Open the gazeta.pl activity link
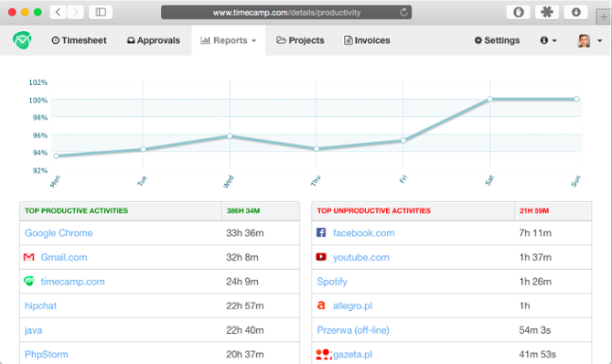The height and width of the screenshot is (364, 612). pyautogui.click(x=352, y=354)
